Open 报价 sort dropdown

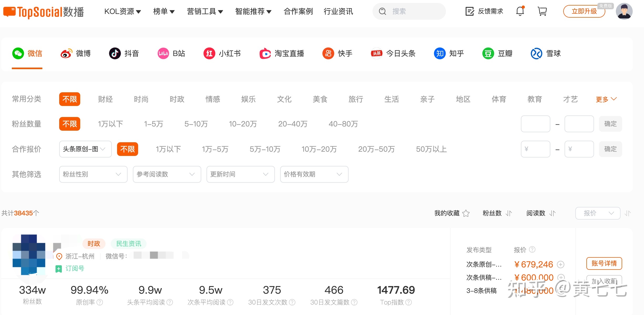click(x=598, y=213)
